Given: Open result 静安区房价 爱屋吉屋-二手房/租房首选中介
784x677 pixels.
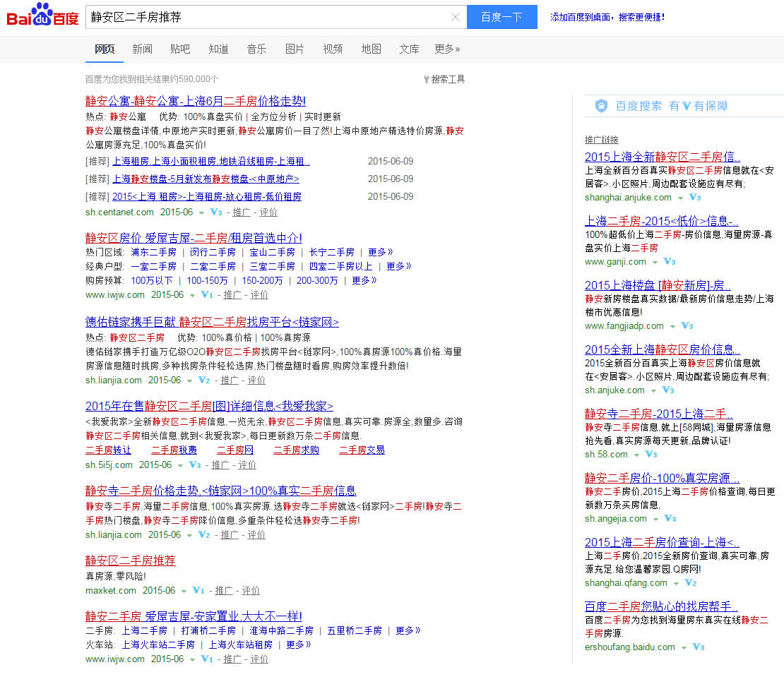Looking at the screenshot, I should coord(194,237).
